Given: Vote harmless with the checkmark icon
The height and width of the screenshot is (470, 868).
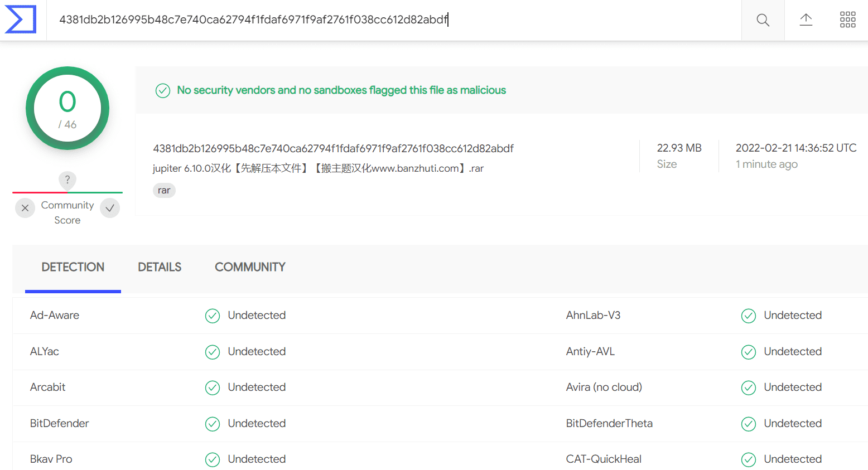Looking at the screenshot, I should point(110,208).
